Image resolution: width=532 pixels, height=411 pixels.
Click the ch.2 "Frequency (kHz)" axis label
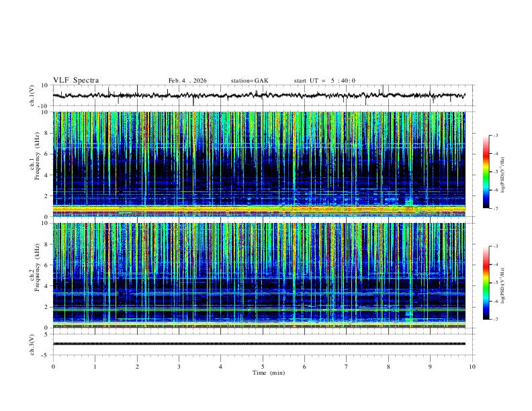pyautogui.click(x=37, y=267)
